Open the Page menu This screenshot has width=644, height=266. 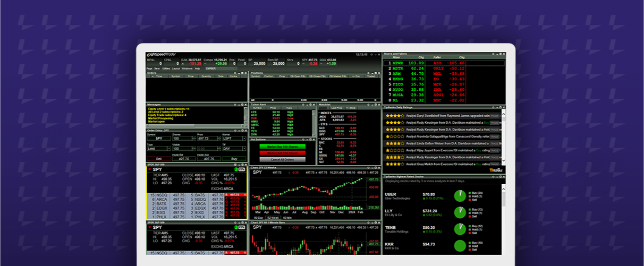coord(149,68)
